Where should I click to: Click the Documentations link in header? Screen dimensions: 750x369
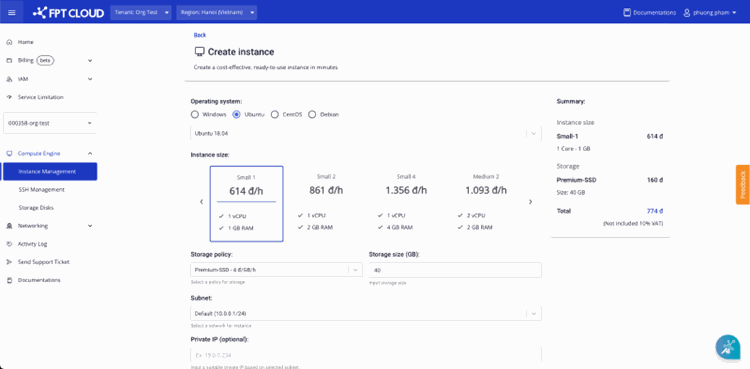pyautogui.click(x=654, y=13)
